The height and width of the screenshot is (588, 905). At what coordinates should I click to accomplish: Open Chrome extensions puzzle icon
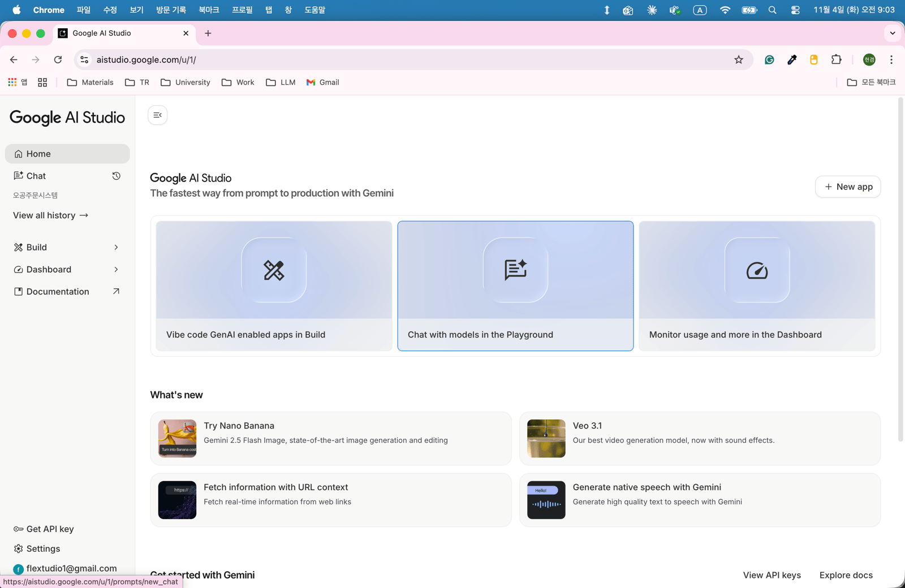coord(836,60)
